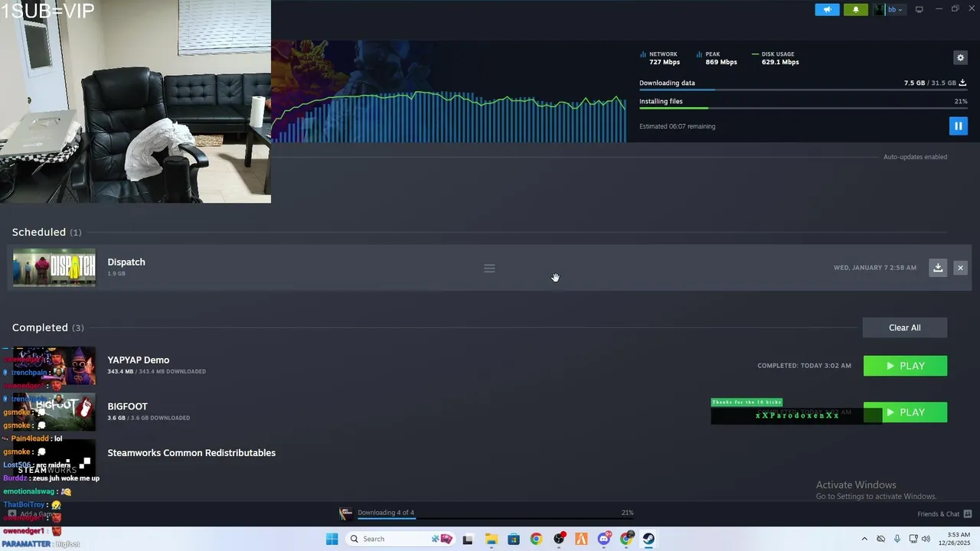Open OBS Studio from taskbar
Viewport: 980px width, 551px height.
559,539
